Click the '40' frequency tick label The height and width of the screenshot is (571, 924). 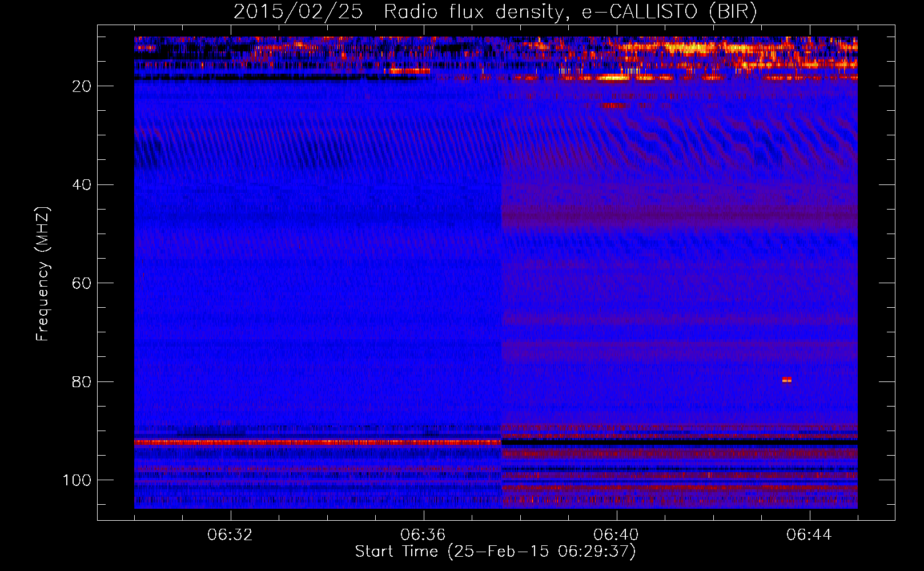click(x=82, y=185)
